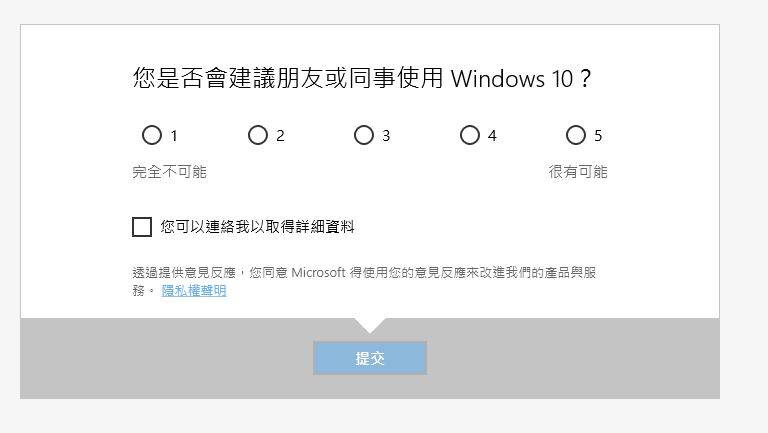This screenshot has width=768, height=433.
Task: Click the number label 2
Action: point(280,136)
